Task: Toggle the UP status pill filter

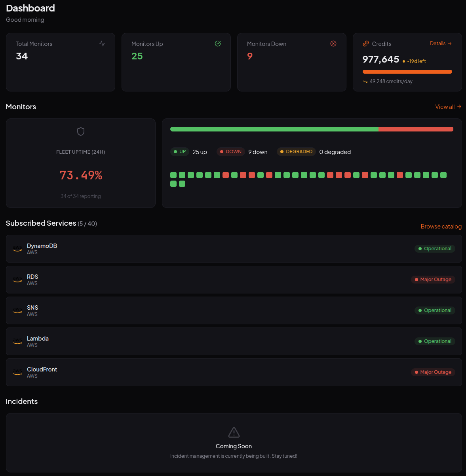Action: pyautogui.click(x=180, y=152)
